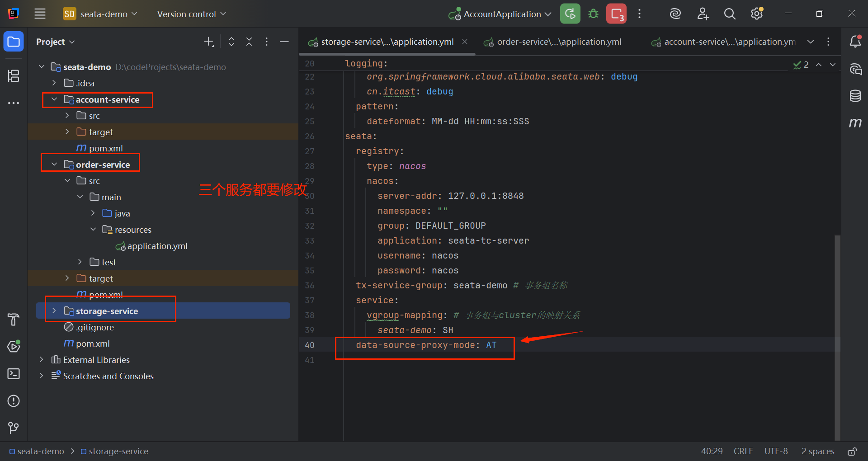This screenshot has width=868, height=461.
Task: Open the Project tool window icon
Action: click(x=14, y=42)
